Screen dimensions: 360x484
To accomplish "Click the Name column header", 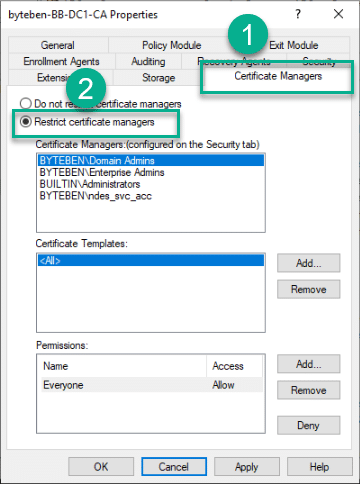I will click(124, 366).
